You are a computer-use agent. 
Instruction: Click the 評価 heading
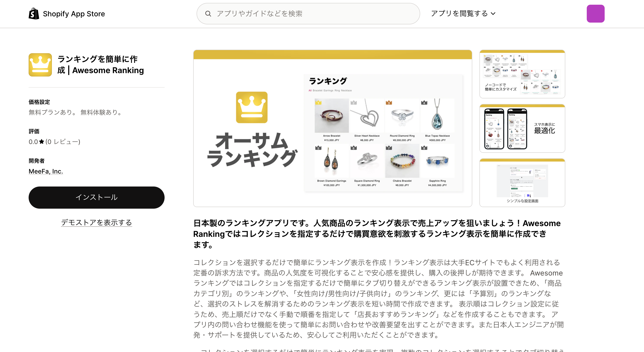34,131
